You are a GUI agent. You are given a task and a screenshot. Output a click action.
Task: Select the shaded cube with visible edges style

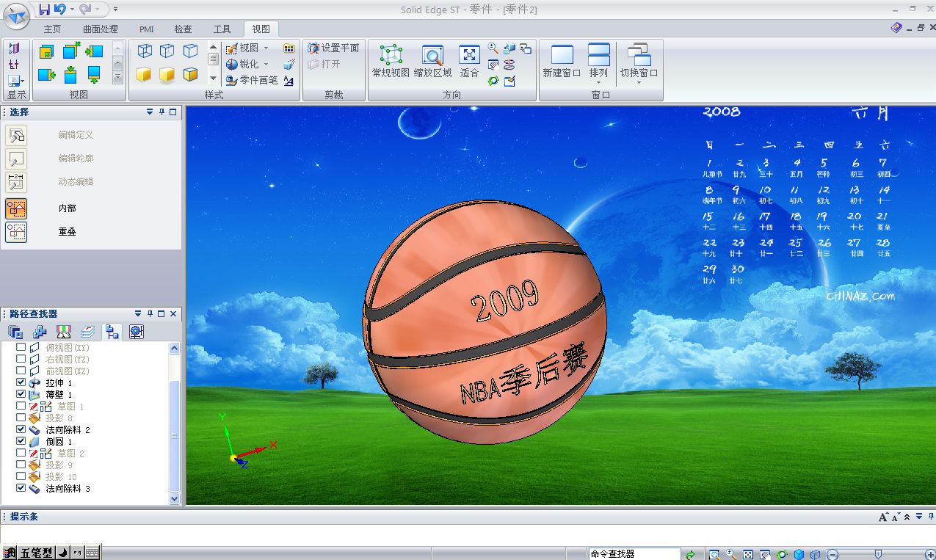click(190, 75)
